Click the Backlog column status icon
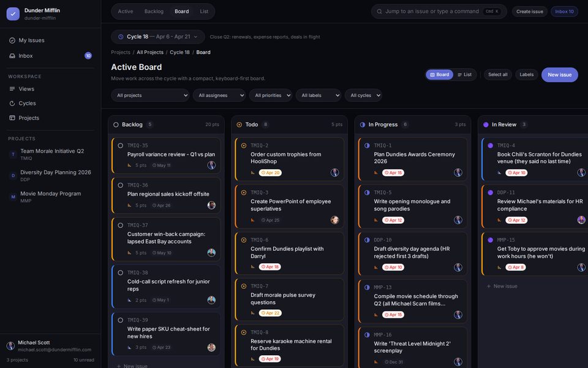Image resolution: width=588 pixels, height=368 pixels. (116, 125)
